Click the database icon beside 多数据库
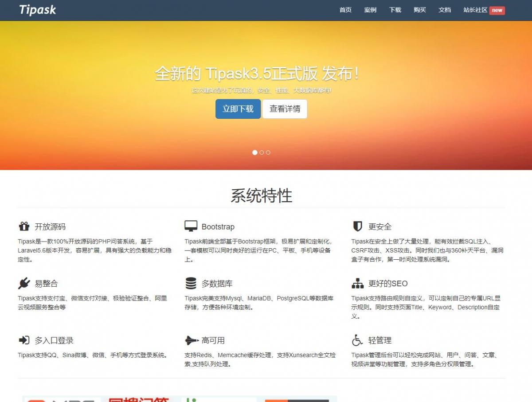Viewport: 532px width, 402px height. (191, 283)
